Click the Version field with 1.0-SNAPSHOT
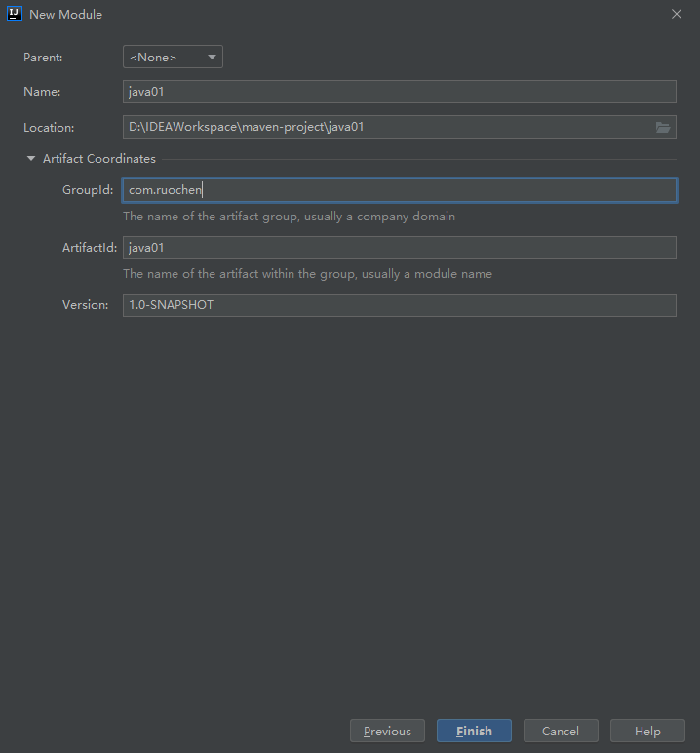 [400, 305]
